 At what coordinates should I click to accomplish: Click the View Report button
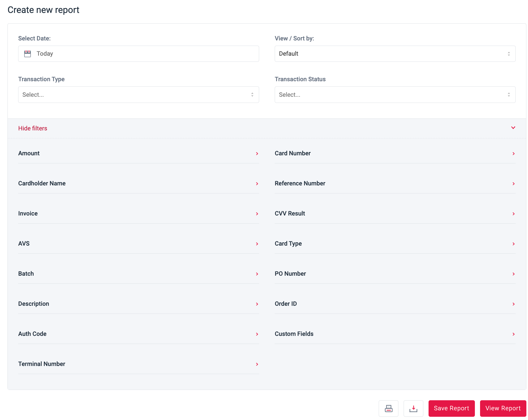click(503, 408)
